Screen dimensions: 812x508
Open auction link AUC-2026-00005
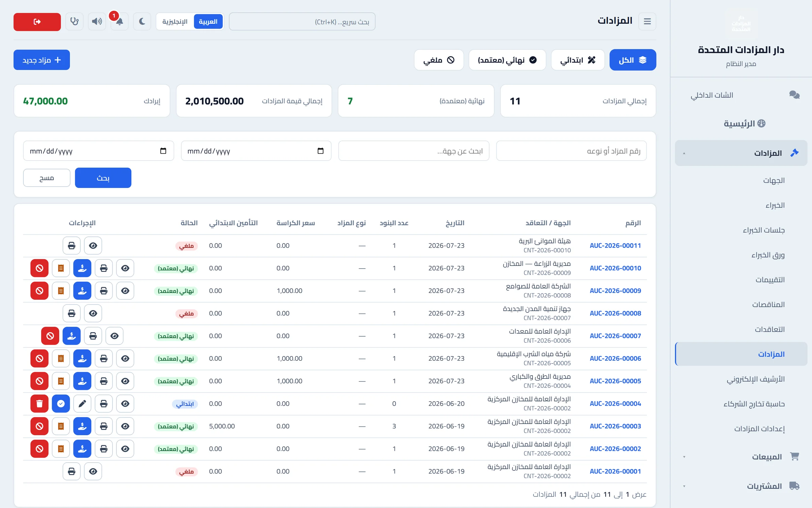[x=615, y=381]
